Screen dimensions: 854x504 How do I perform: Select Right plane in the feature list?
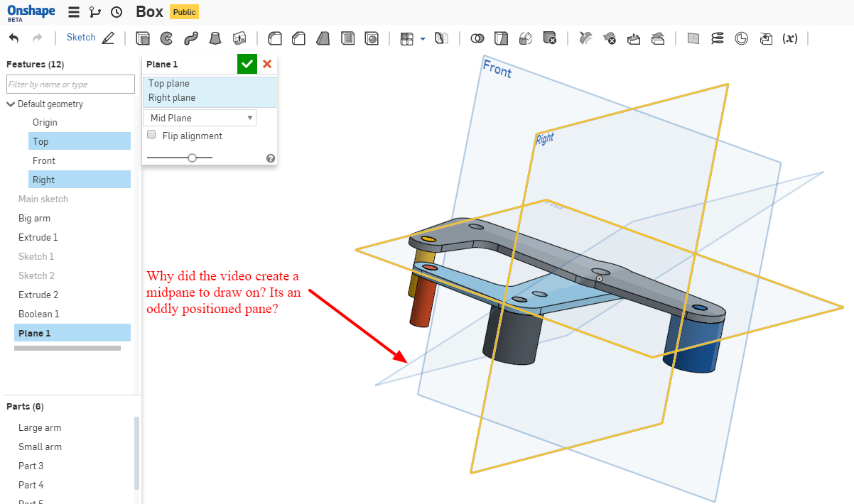coord(80,180)
